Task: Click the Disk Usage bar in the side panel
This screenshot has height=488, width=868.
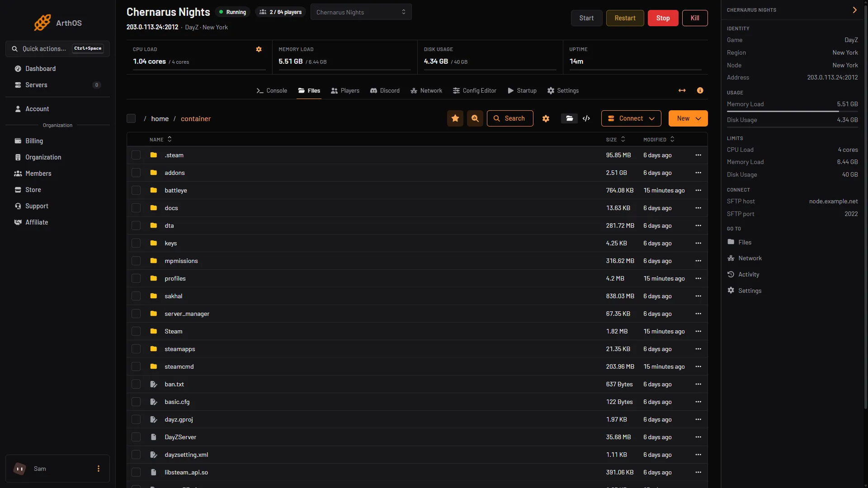Action: click(x=792, y=127)
